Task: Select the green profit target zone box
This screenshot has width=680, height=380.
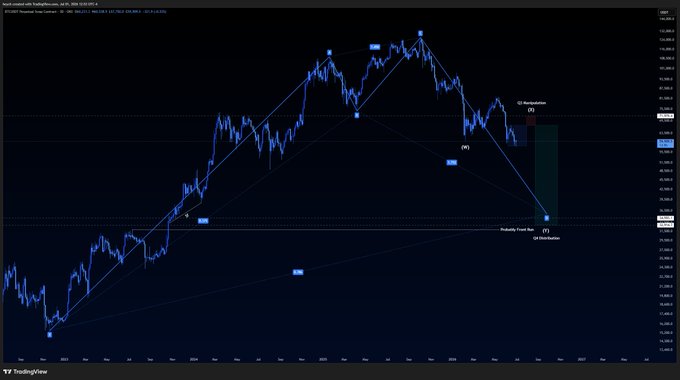Action: tap(546, 175)
